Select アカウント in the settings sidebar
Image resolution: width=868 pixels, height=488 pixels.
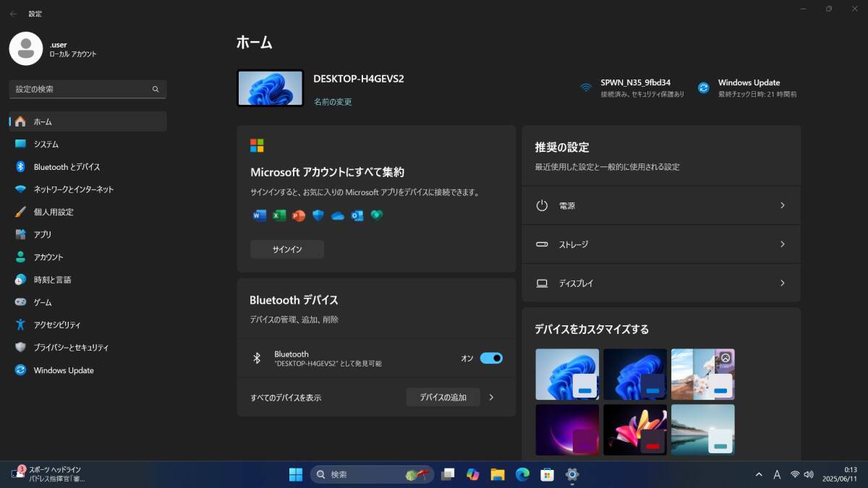pos(48,257)
